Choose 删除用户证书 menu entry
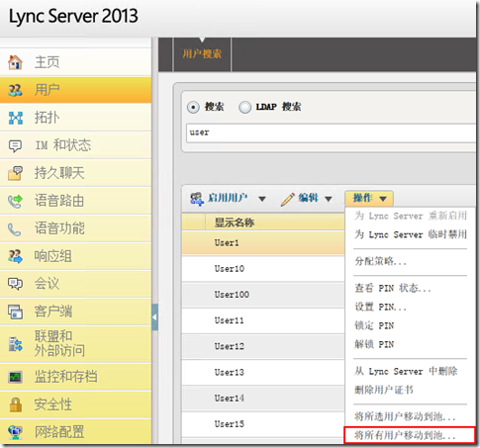The height and width of the screenshot is (448, 480). [384, 391]
